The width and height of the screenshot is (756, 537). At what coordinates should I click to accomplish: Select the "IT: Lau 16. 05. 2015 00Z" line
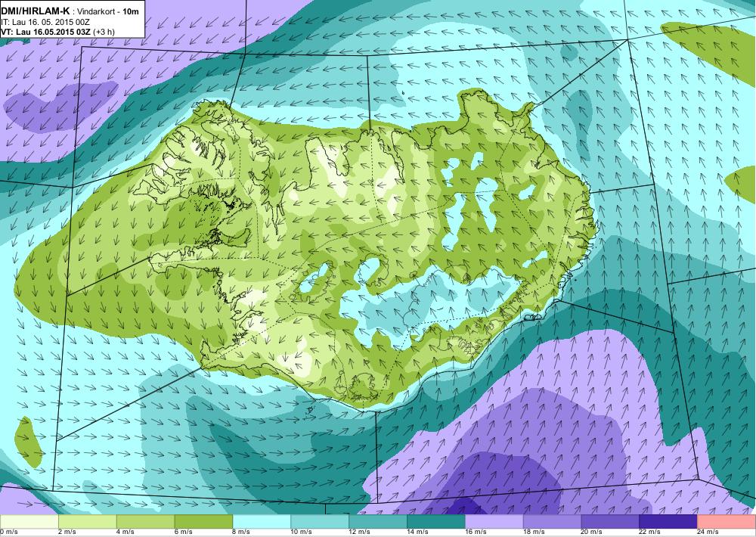point(45,22)
